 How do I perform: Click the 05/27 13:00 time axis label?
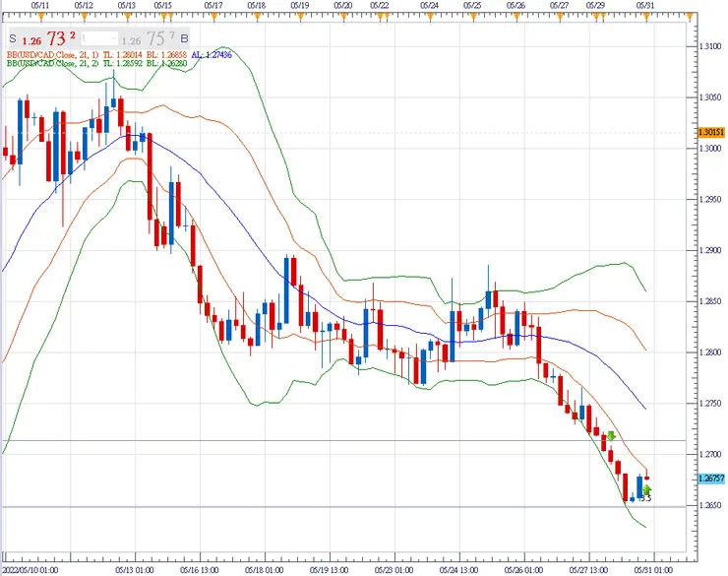[588, 569]
